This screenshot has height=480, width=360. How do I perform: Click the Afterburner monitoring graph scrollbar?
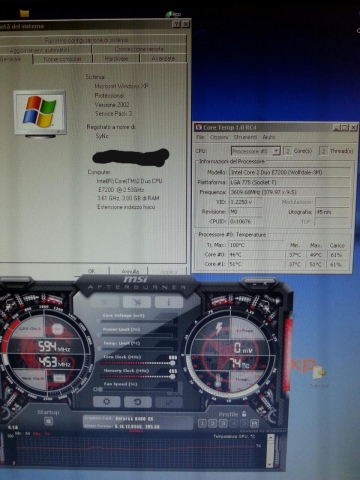tap(271, 450)
